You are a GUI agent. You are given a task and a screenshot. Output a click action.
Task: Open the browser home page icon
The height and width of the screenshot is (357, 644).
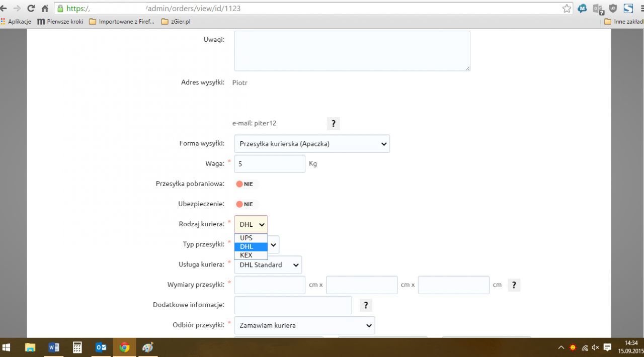click(45, 9)
